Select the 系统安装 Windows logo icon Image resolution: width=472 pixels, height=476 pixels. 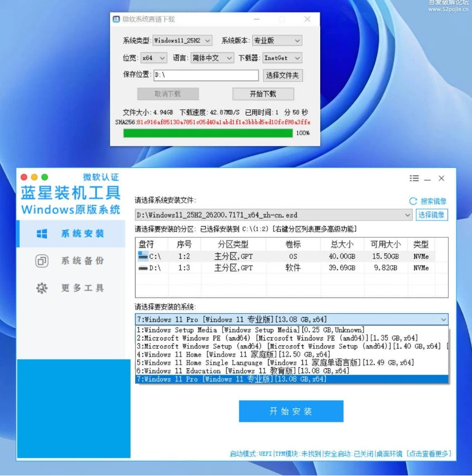(42, 235)
